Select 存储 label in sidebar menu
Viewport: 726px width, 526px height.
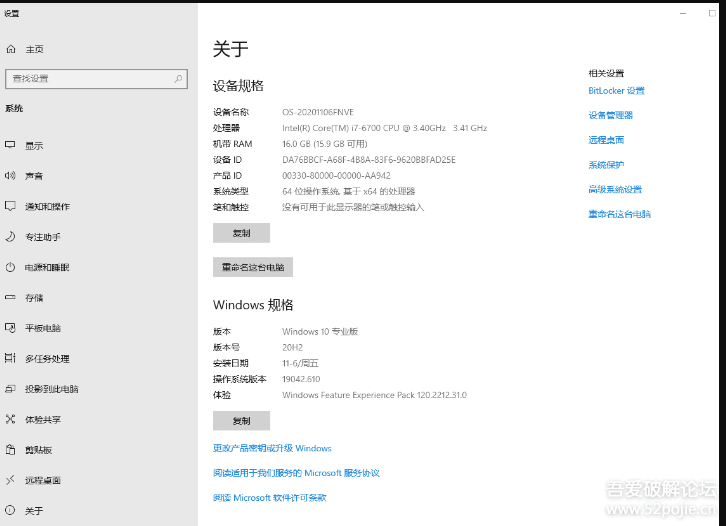click(x=34, y=298)
